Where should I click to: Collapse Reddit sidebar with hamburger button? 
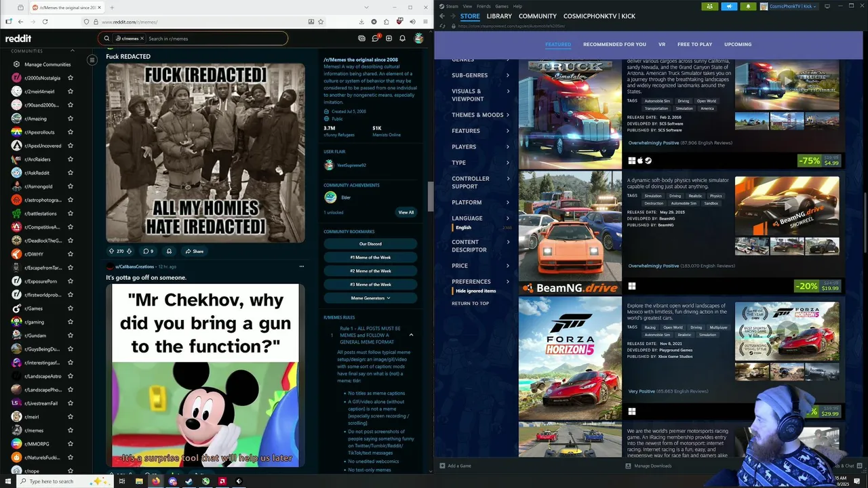coord(92,60)
